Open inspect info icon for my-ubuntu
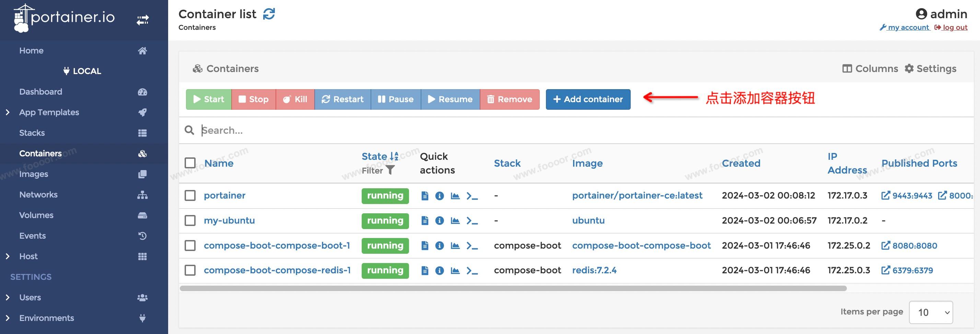 tap(440, 221)
